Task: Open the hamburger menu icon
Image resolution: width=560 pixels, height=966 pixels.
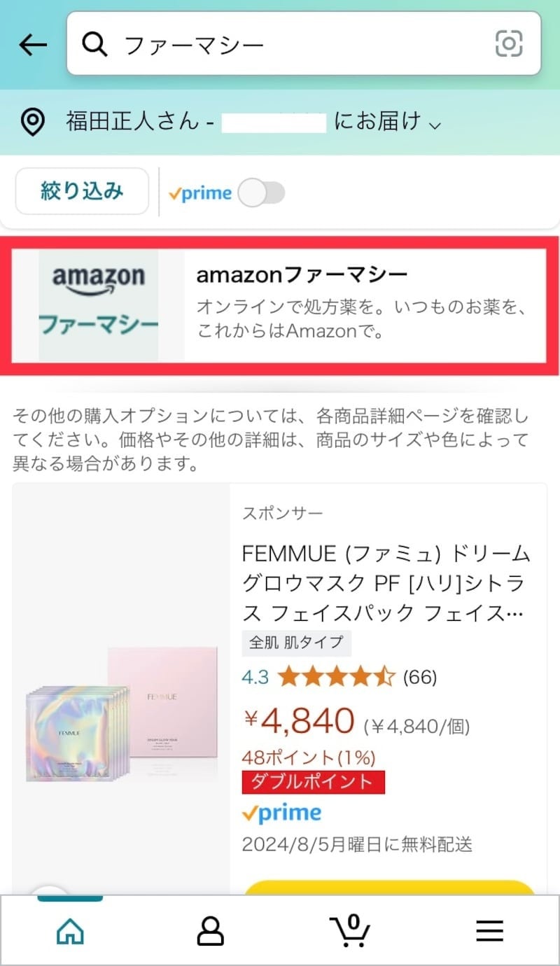Action: [x=489, y=931]
